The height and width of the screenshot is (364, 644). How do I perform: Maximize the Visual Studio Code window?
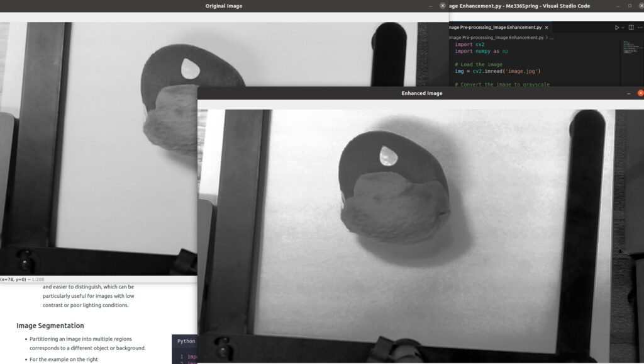pyautogui.click(x=630, y=6)
